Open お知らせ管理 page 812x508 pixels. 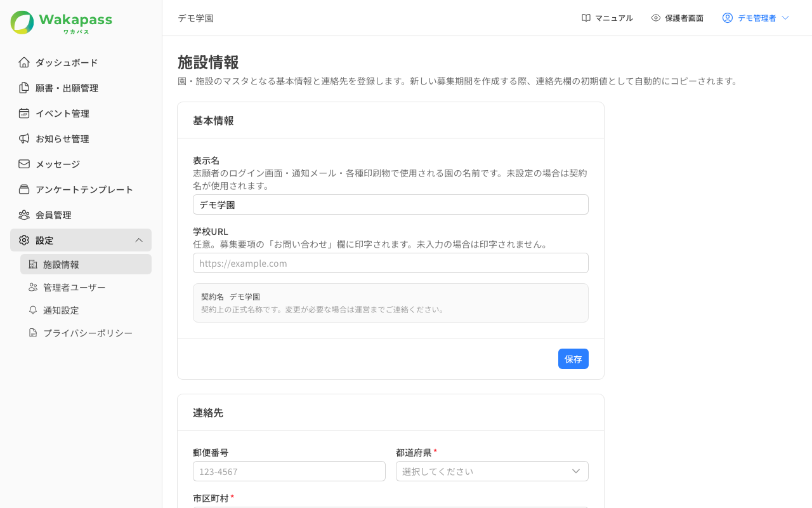(x=81, y=138)
